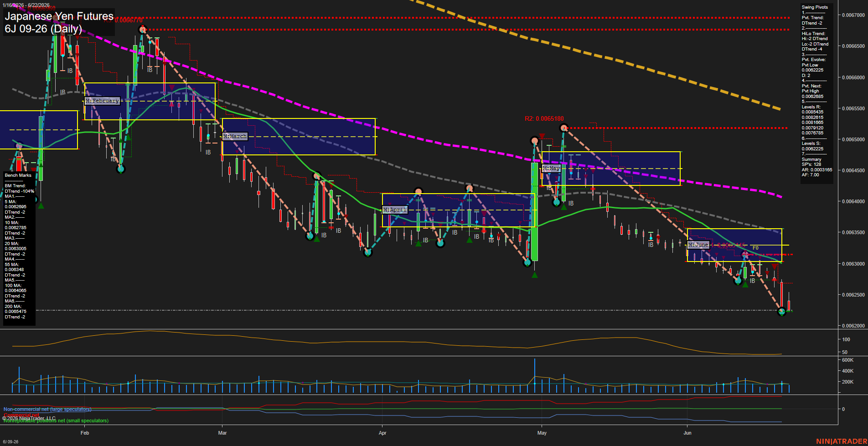Click the 'DTrend -4' entry
This screenshot has height=446, width=868.
pos(812,49)
